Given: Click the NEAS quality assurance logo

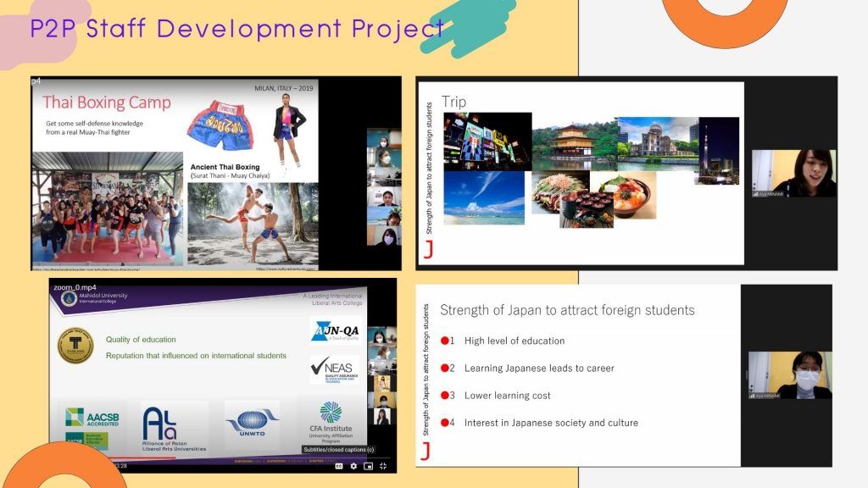Looking at the screenshot, I should click(x=334, y=370).
